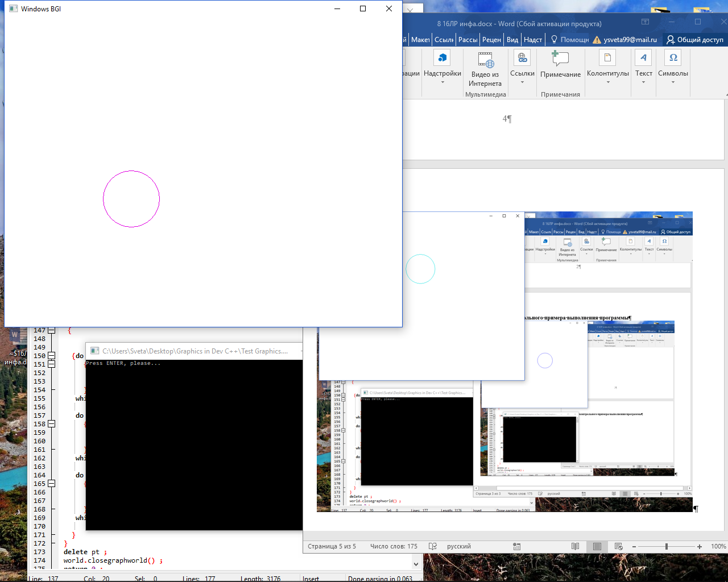Switch to Read Mode view in status bar

(576, 546)
